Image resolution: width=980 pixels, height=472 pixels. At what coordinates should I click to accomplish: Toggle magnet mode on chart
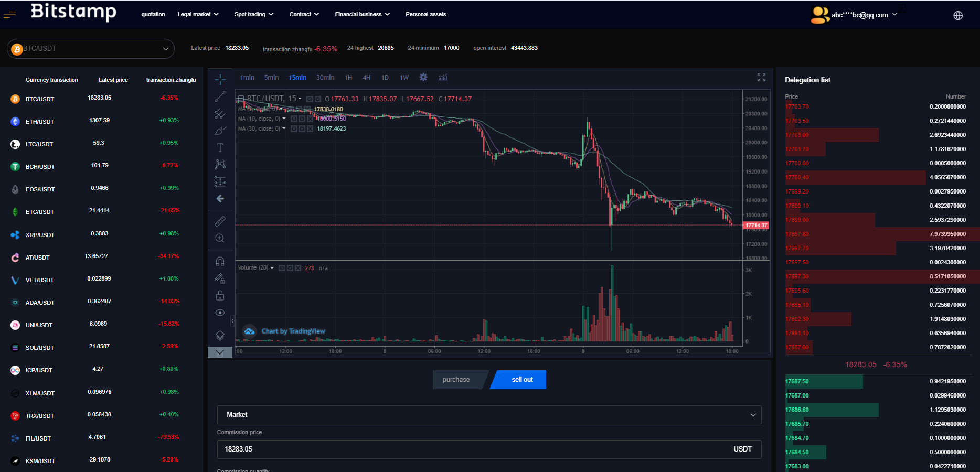point(220,261)
